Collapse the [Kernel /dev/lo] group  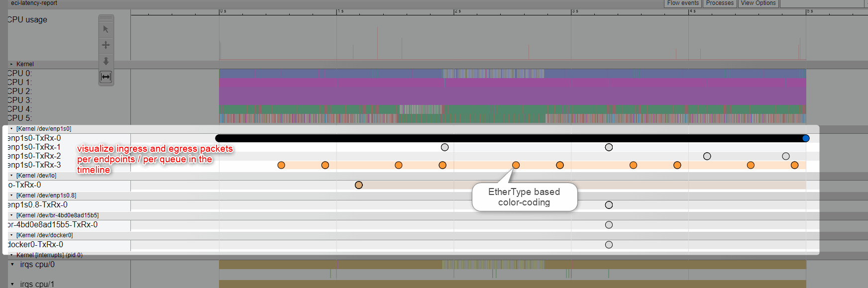[12, 176]
